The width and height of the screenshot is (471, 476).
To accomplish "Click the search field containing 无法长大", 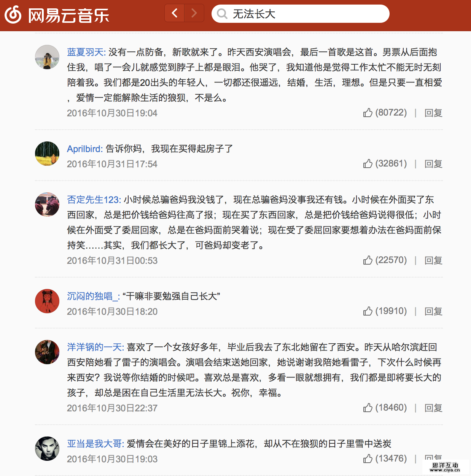I will (301, 14).
